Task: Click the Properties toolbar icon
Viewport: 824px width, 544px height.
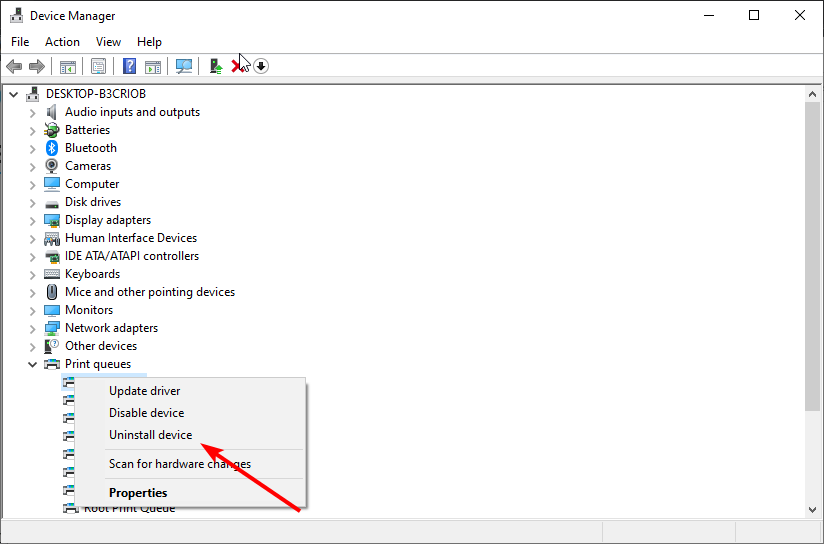Action: tap(98, 66)
